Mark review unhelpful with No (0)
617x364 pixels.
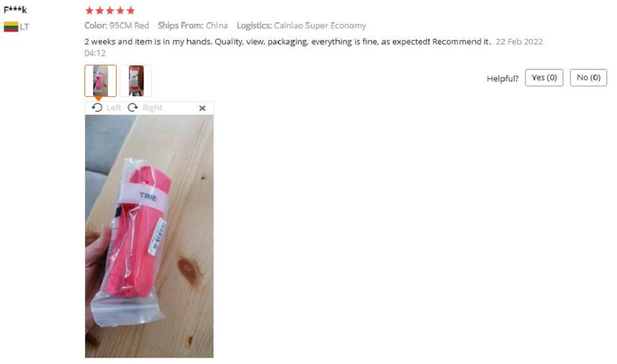coord(588,78)
